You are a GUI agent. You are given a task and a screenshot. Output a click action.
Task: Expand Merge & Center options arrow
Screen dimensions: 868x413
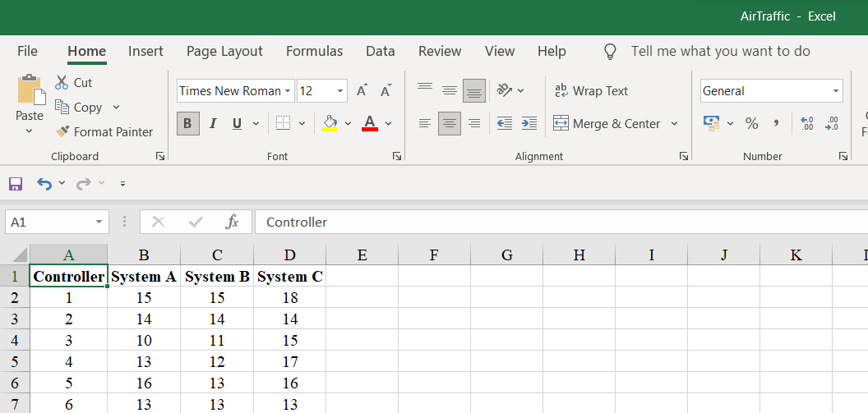click(674, 123)
